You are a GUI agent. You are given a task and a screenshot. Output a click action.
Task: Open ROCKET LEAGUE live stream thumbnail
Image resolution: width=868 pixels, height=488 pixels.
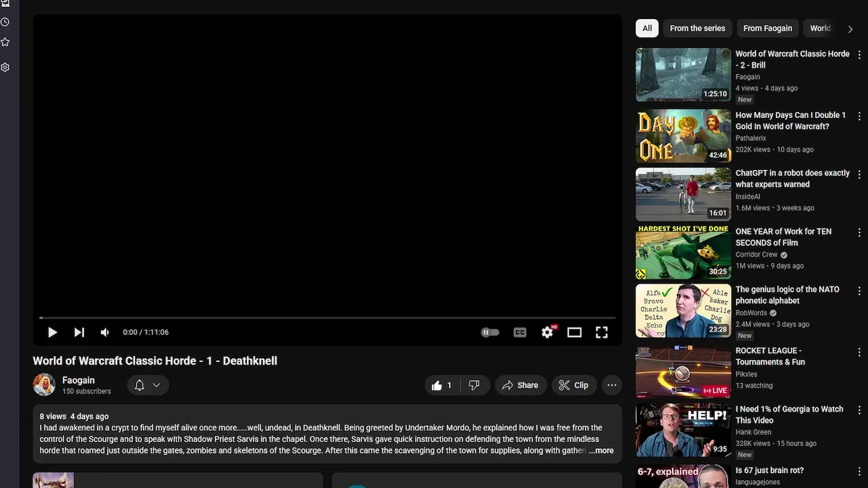coord(683,371)
